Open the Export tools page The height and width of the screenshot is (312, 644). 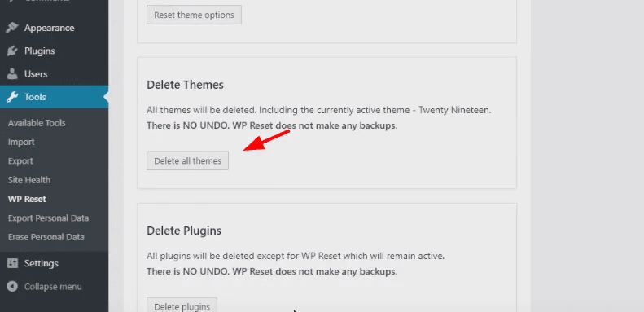click(x=20, y=160)
